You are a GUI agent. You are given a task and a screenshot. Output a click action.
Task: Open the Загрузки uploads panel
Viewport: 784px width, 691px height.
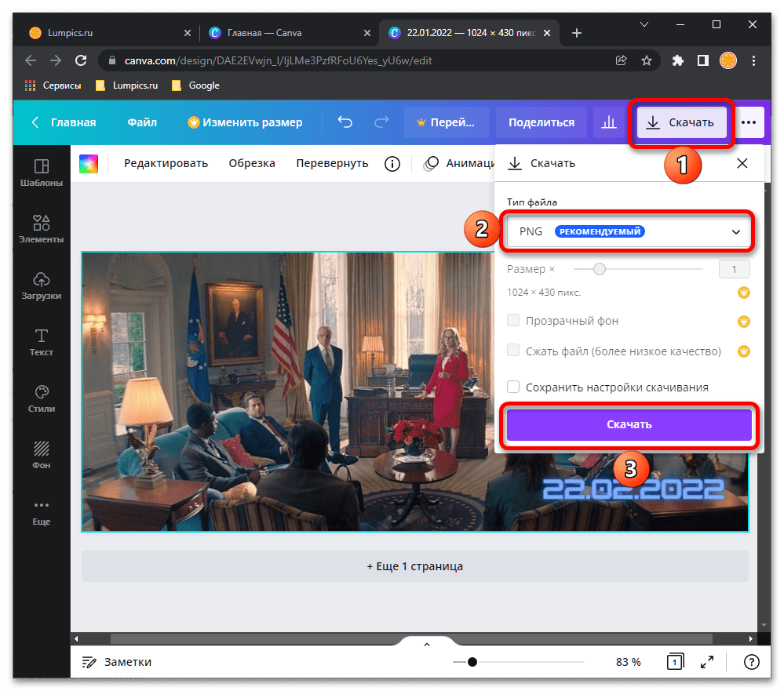[42, 285]
